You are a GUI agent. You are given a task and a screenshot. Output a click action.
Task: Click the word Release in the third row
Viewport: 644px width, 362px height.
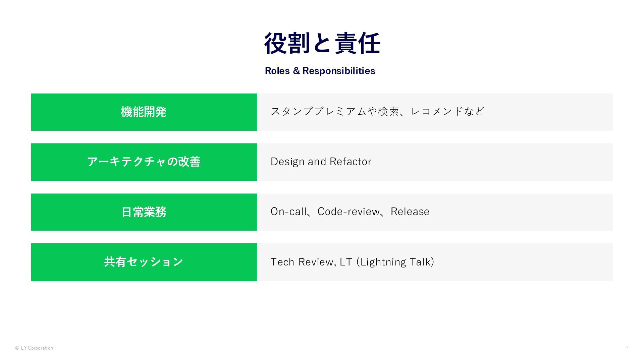[410, 212]
